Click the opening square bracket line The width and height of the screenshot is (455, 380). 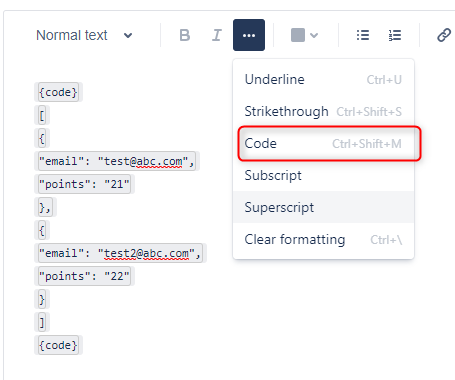(x=42, y=115)
